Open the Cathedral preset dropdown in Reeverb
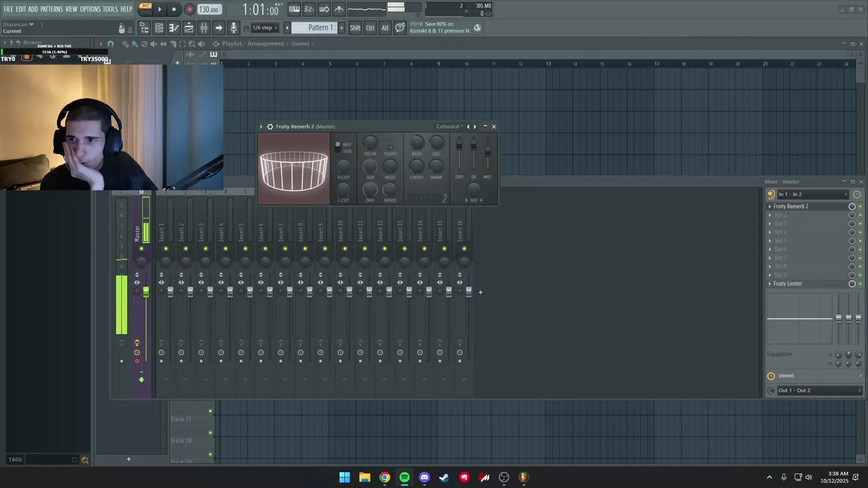868x488 pixels. point(449,127)
